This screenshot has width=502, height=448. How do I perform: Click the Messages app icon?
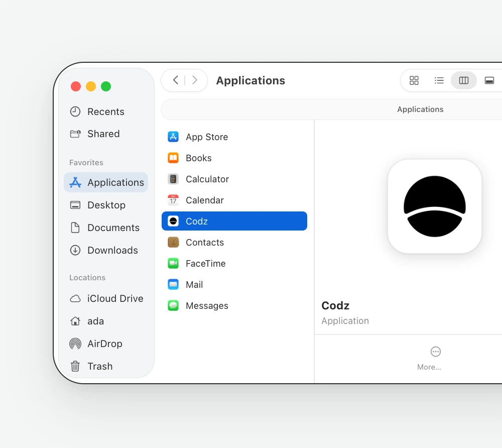(173, 305)
